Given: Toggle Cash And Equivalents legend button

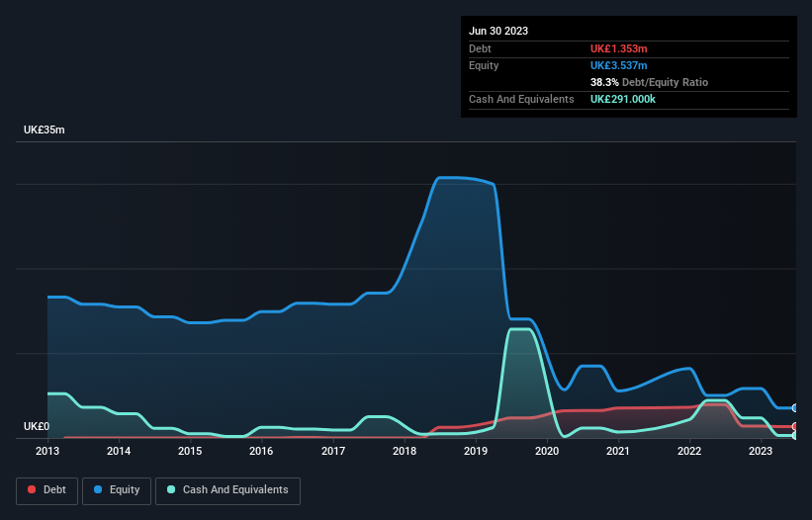Looking at the screenshot, I should pos(227,490).
